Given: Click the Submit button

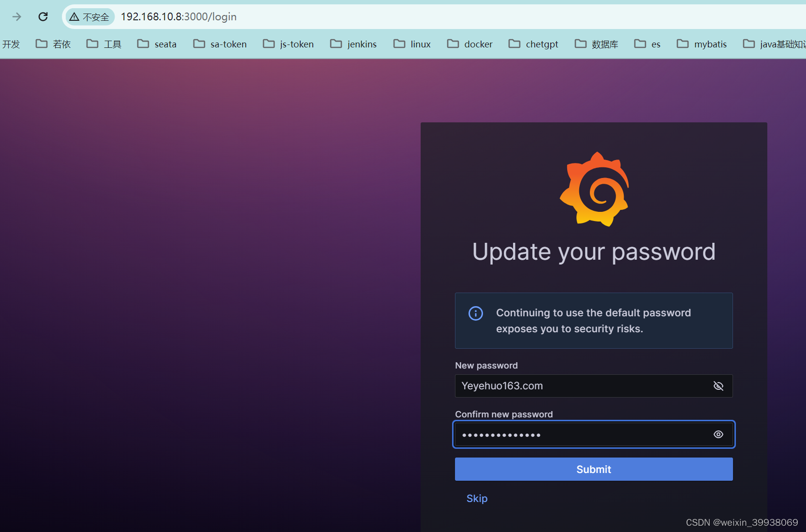Looking at the screenshot, I should click(x=594, y=469).
